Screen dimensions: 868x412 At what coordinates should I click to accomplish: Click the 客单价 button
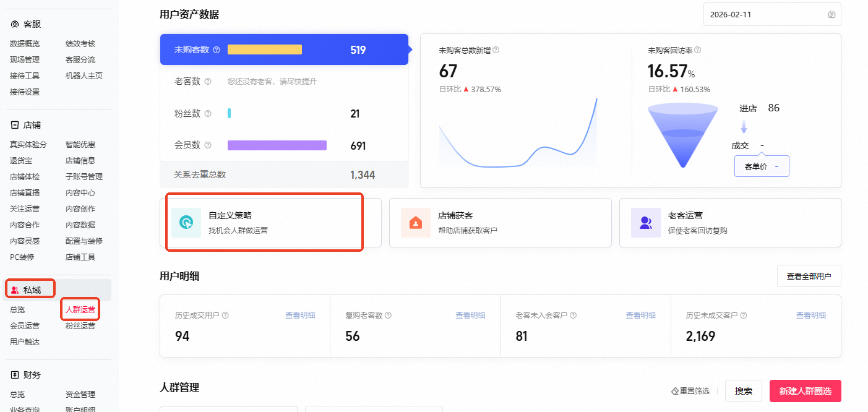pyautogui.click(x=762, y=166)
